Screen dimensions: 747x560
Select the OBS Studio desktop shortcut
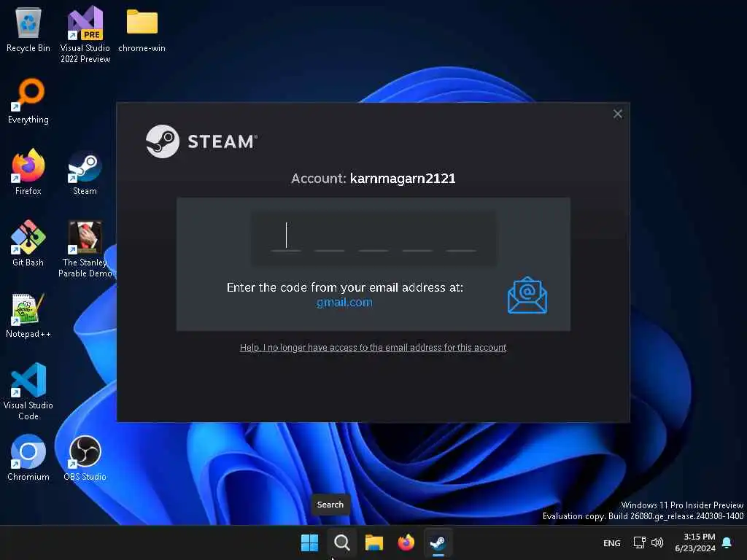point(85,458)
